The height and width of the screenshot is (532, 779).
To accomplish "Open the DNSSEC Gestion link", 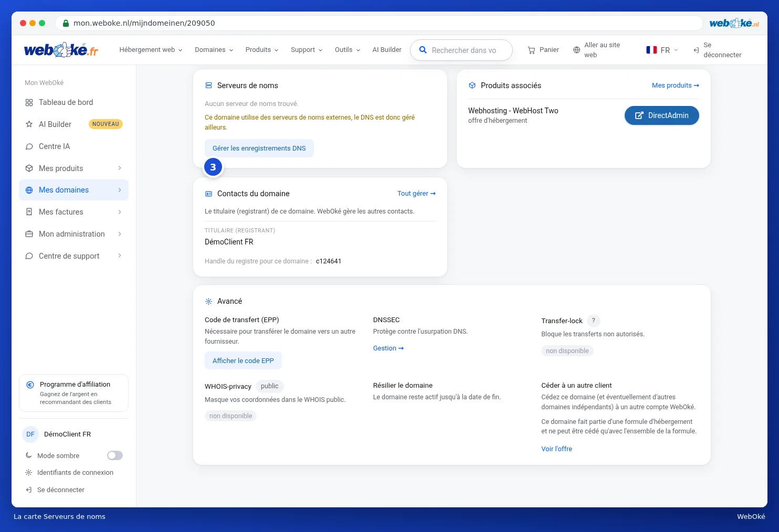I will (x=388, y=348).
